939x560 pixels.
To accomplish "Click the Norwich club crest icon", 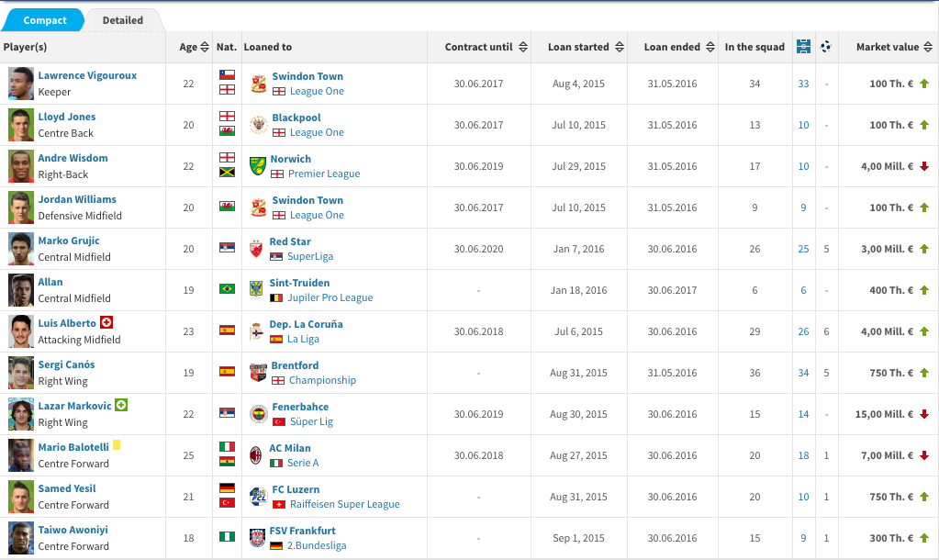I will (x=257, y=166).
